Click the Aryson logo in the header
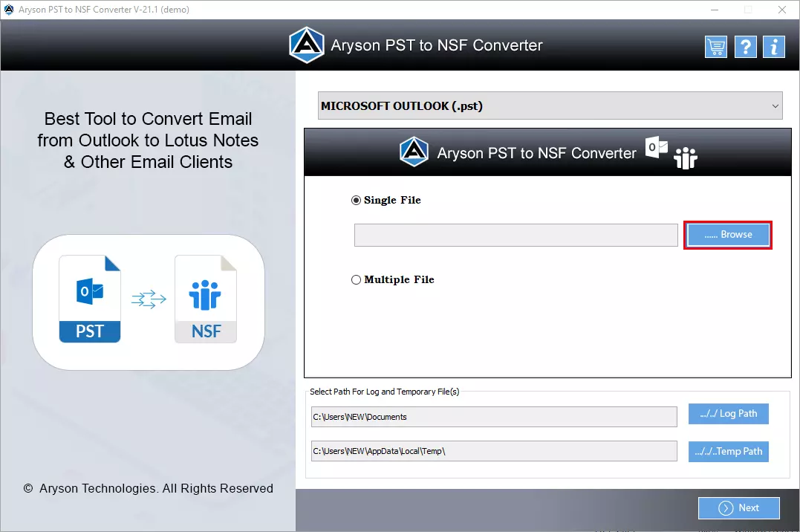Image resolution: width=800 pixels, height=532 pixels. (306, 45)
